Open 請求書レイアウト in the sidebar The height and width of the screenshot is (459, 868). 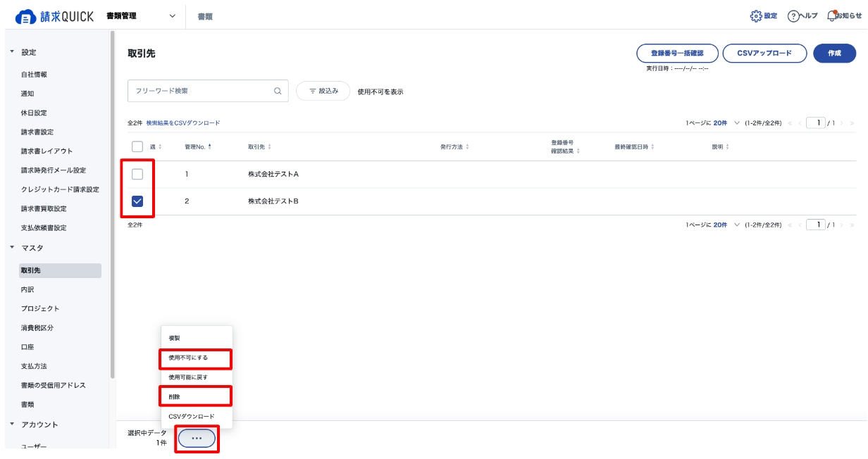[x=46, y=151]
